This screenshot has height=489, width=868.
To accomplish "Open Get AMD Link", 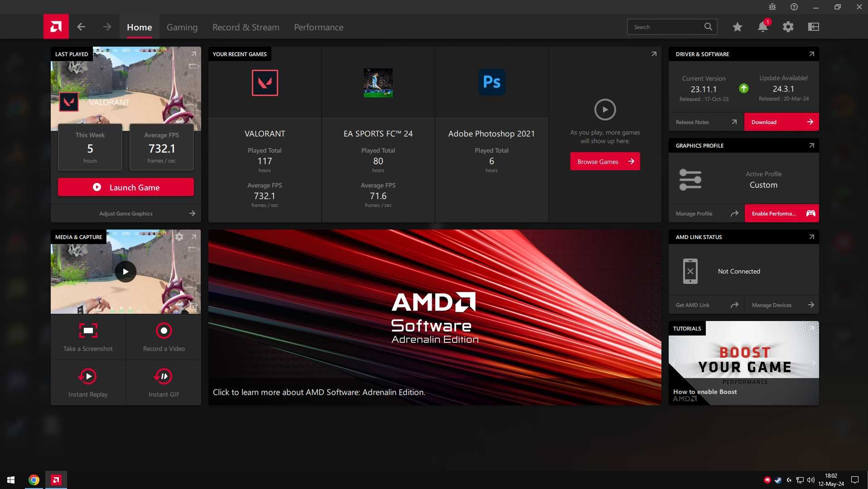I will (x=707, y=305).
